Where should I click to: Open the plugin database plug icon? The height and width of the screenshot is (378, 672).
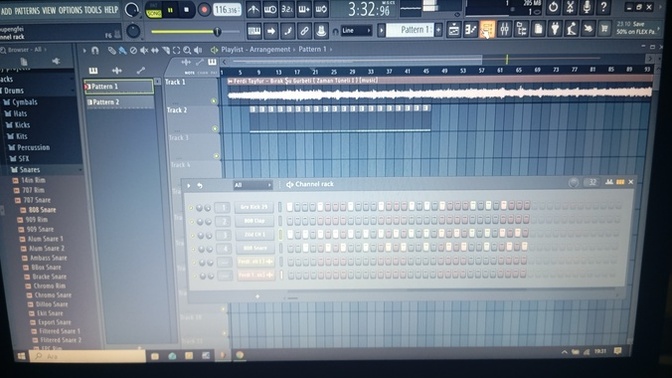click(x=555, y=30)
